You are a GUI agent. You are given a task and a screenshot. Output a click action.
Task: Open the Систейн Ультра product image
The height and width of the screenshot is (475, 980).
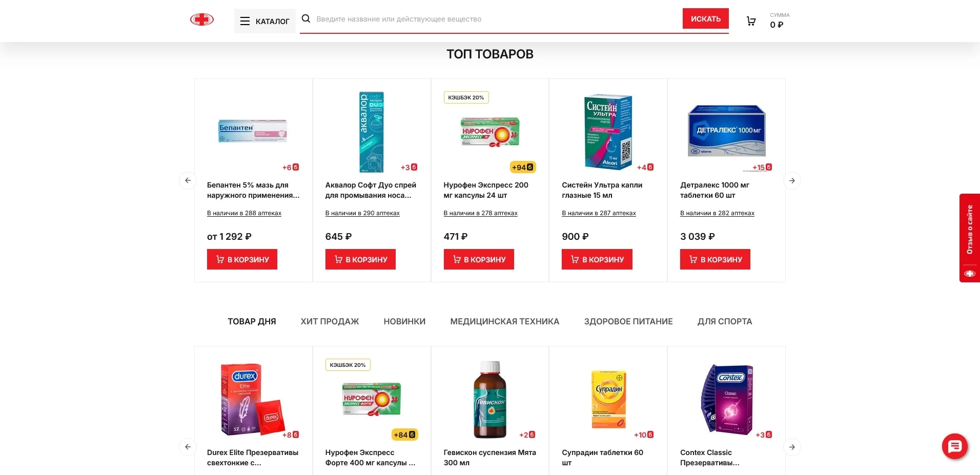tap(608, 132)
